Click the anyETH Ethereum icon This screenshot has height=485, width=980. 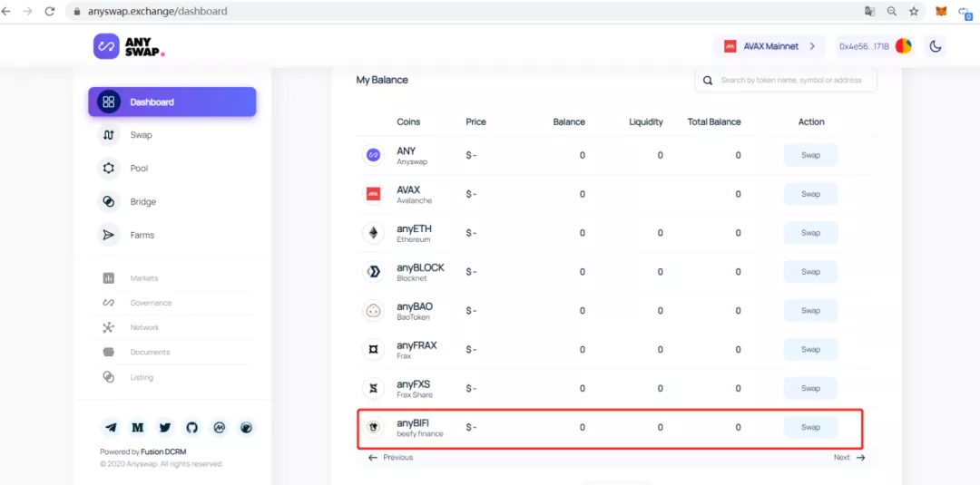pos(373,233)
